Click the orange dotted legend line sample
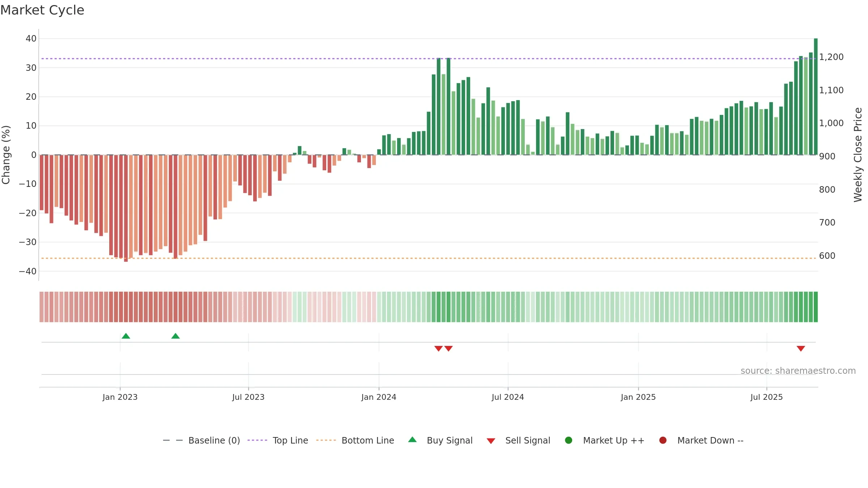The width and height of the screenshot is (868, 488). (x=326, y=440)
